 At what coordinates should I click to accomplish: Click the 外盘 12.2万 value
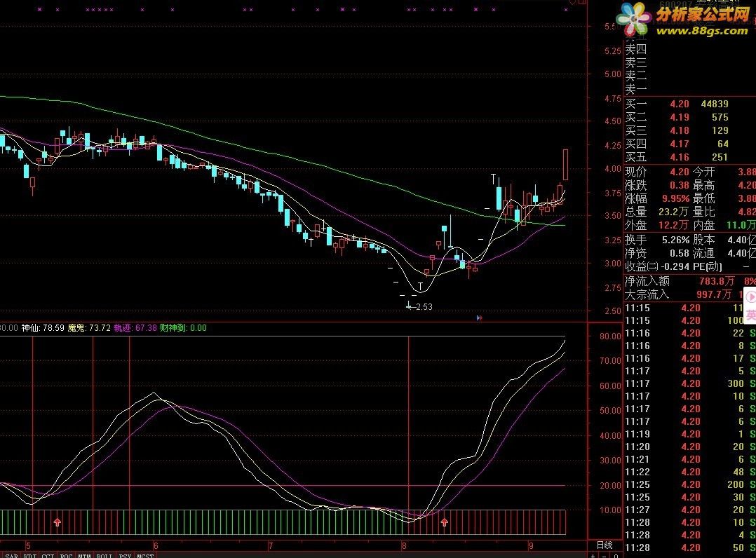coord(673,225)
